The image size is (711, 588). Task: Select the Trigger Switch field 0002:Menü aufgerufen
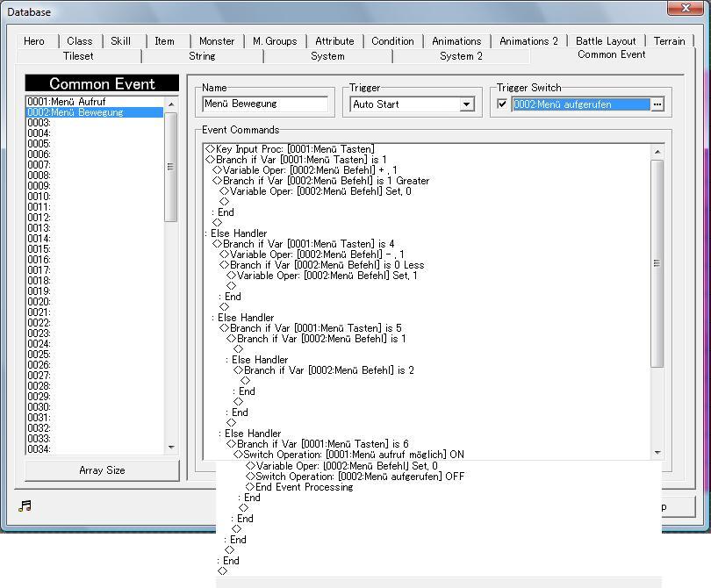(x=580, y=104)
